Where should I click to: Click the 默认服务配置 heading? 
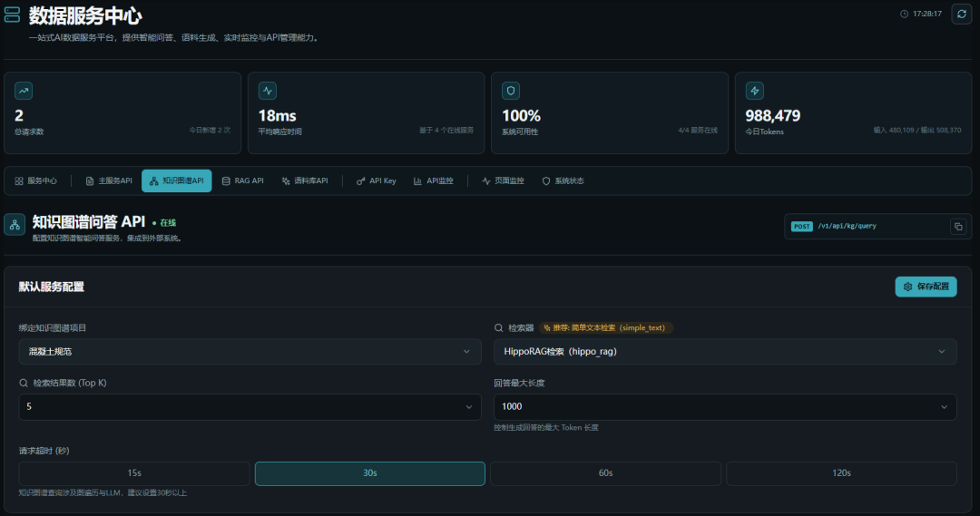(51, 287)
